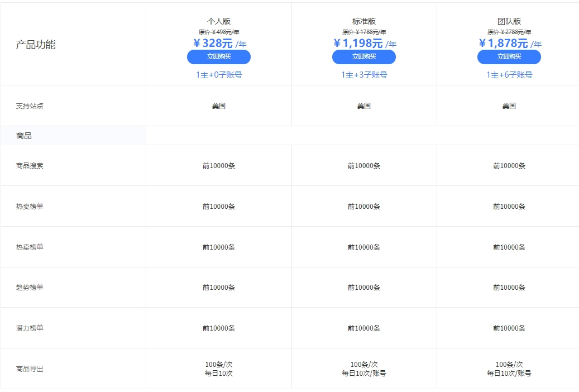Click the struck-through 原价 ¥2788元/年 text
Viewport: 579px width, 392px height.
509,32
